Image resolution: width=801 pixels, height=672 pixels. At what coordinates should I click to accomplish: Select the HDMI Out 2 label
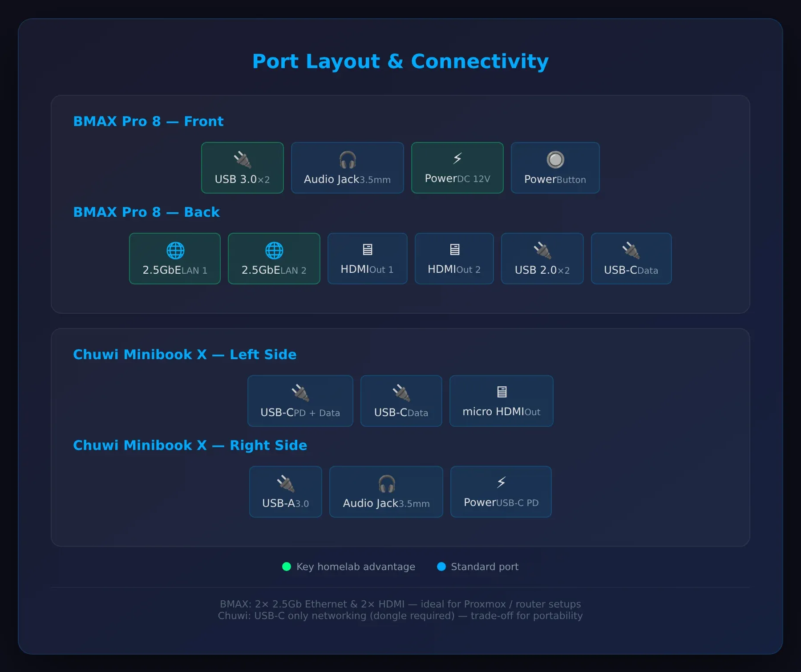[x=454, y=269]
